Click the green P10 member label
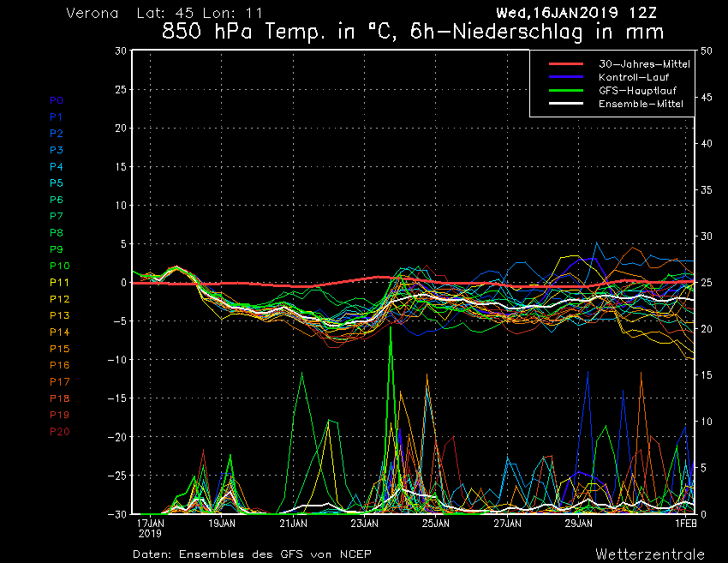 click(59, 266)
